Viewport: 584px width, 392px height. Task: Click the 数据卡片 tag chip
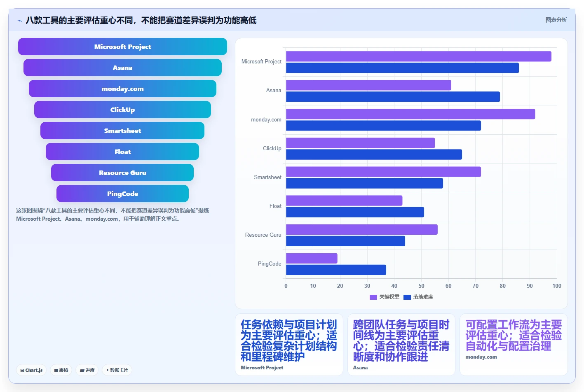117,370
